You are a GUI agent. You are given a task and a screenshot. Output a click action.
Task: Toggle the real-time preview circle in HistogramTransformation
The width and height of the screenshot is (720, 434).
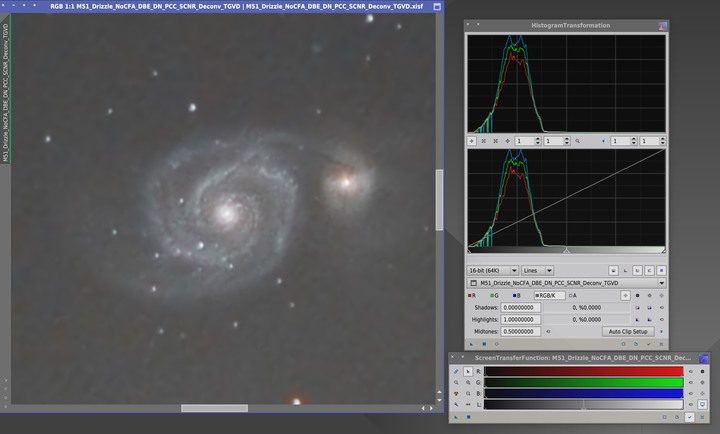[x=496, y=344]
